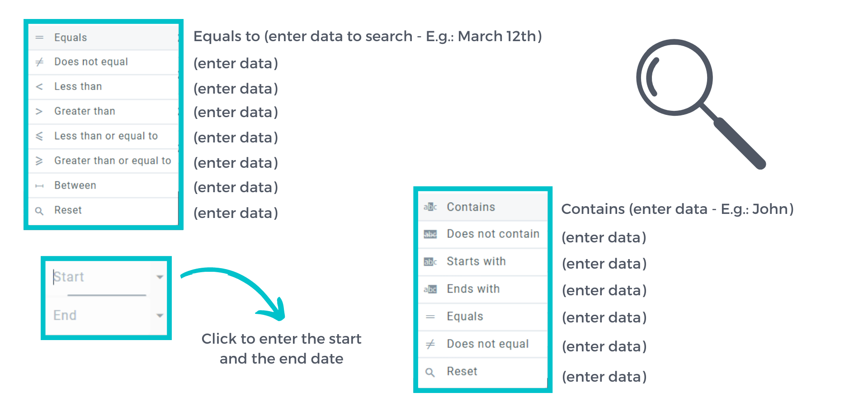Pick Less than in date filter list
Image resolution: width=868 pixels, height=407 pixels.
click(x=78, y=86)
